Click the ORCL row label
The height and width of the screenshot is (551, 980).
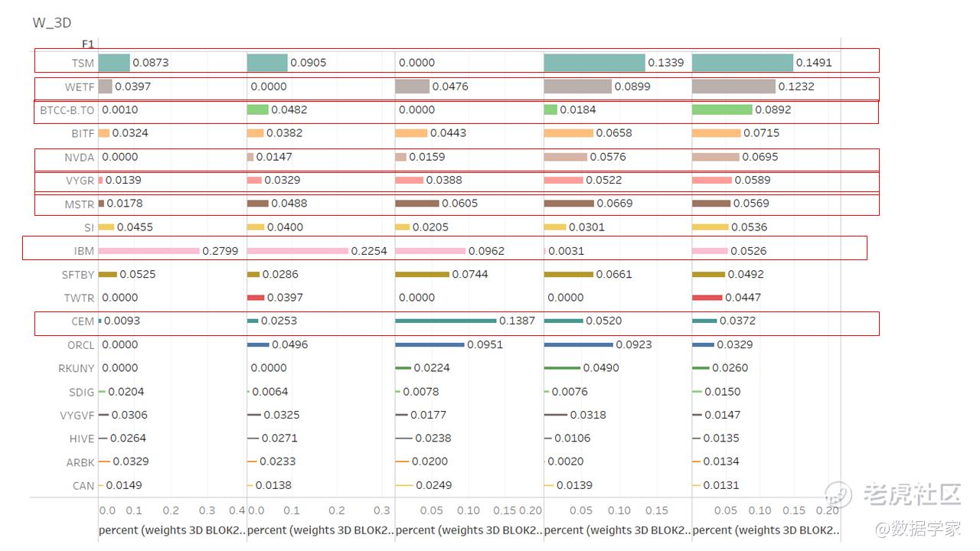pyautogui.click(x=81, y=345)
